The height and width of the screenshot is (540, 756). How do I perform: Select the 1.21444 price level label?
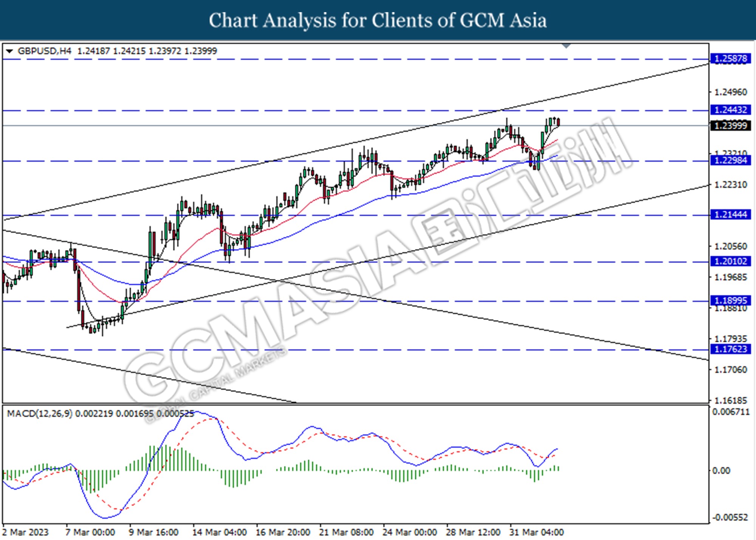tap(730, 215)
